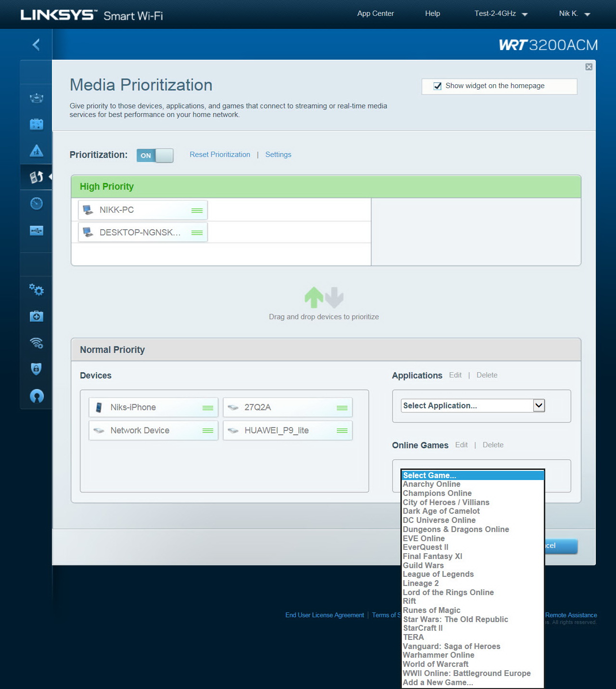The width and height of the screenshot is (616, 689).
Task: Click Edit next to Online Games
Action: 462,445
